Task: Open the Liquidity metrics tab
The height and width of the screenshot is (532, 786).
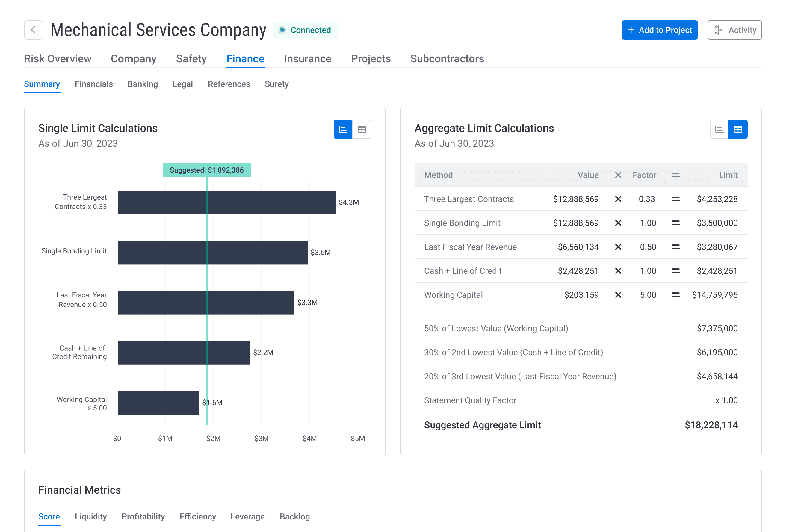Action: point(91,517)
